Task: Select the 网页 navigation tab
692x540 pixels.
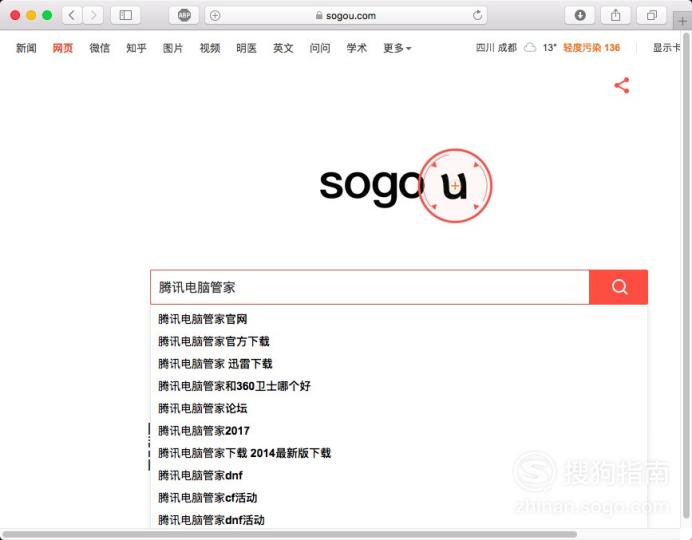Action: point(63,48)
